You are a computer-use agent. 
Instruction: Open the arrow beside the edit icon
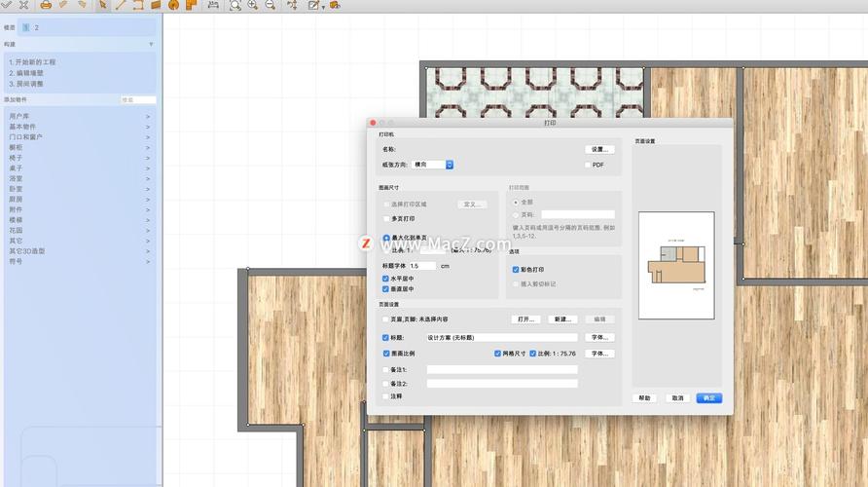point(323,7)
